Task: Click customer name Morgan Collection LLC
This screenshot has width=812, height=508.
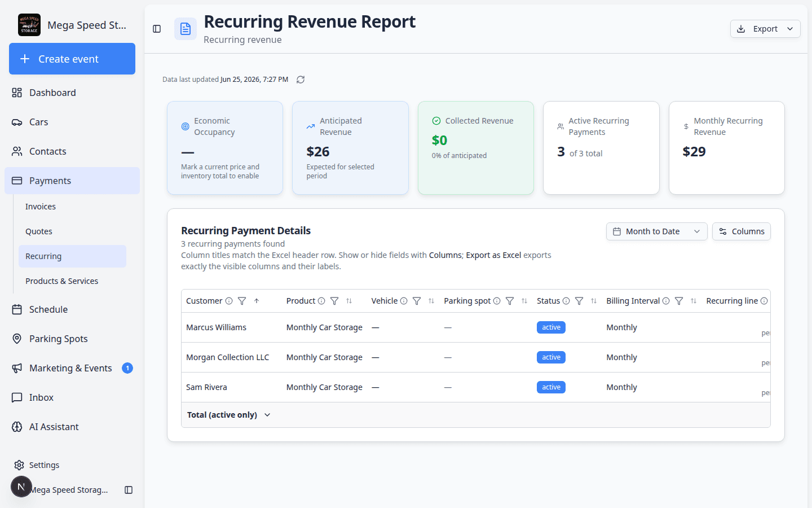Action: 228,357
